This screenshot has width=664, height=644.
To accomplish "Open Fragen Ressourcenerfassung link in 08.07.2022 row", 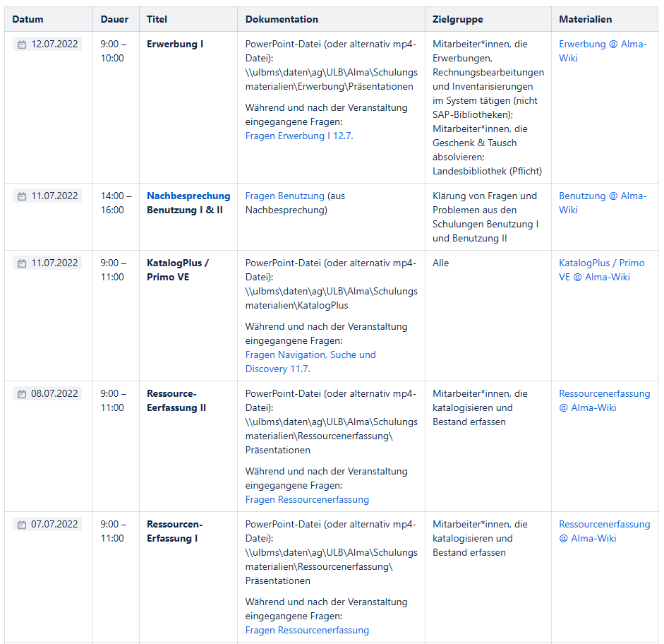I will (307, 499).
